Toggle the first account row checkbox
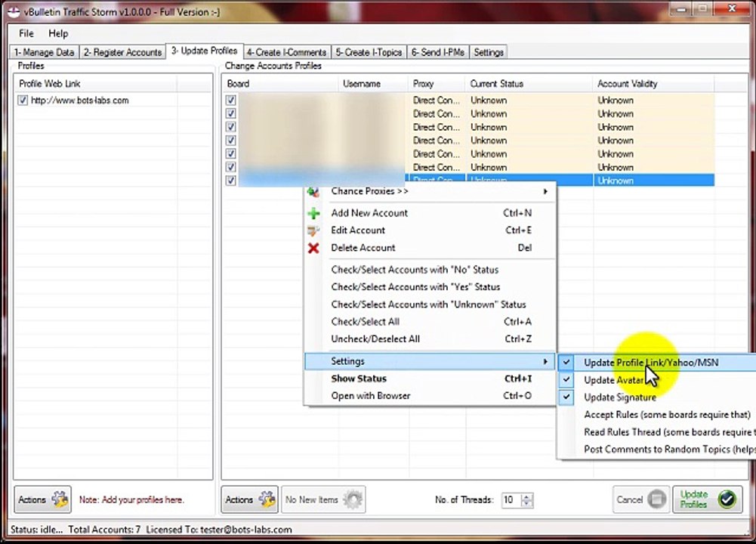The width and height of the screenshot is (756, 544). (231, 100)
